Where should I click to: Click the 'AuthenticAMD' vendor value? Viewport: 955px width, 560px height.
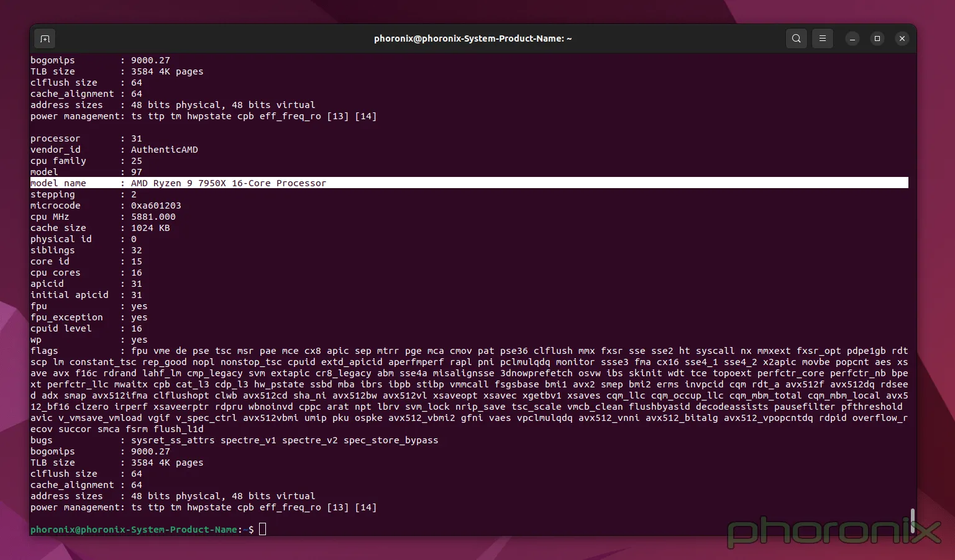tap(164, 150)
